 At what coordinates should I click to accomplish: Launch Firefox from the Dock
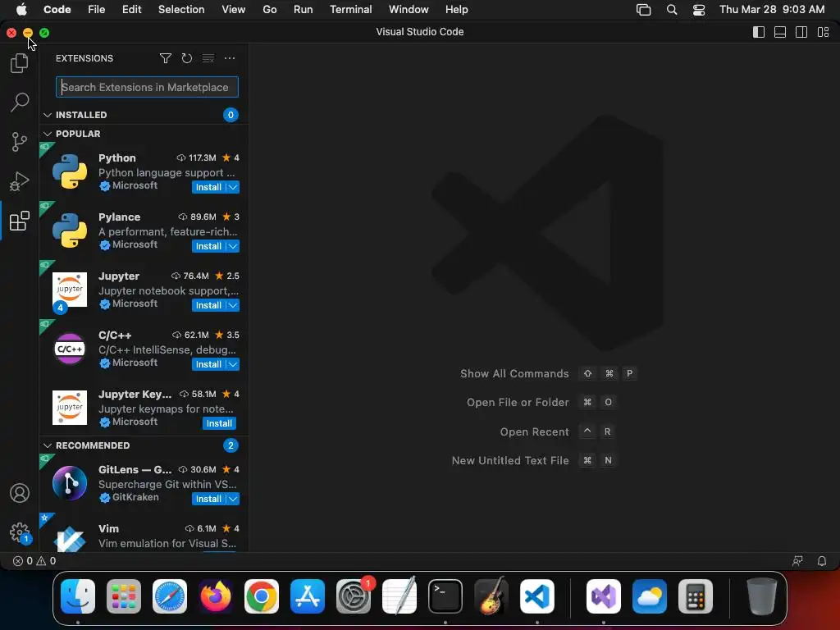coord(216,596)
